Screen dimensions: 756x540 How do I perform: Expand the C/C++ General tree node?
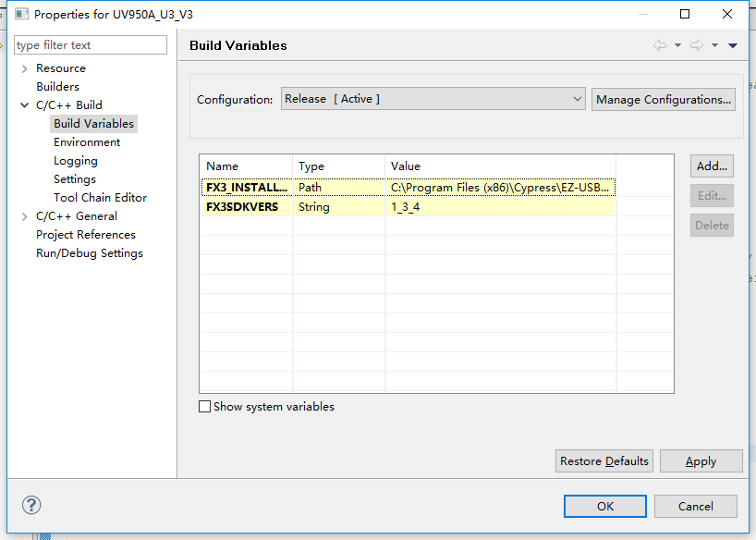[x=25, y=216]
